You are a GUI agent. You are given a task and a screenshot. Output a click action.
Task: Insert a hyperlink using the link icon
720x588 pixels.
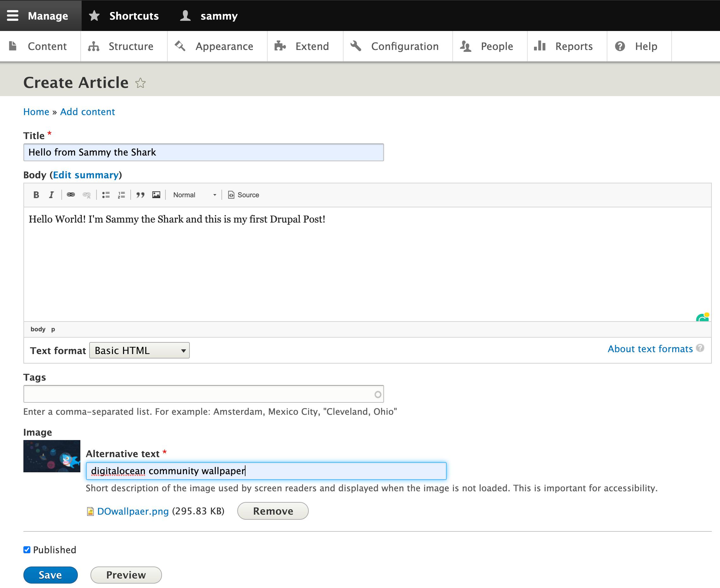click(x=71, y=195)
